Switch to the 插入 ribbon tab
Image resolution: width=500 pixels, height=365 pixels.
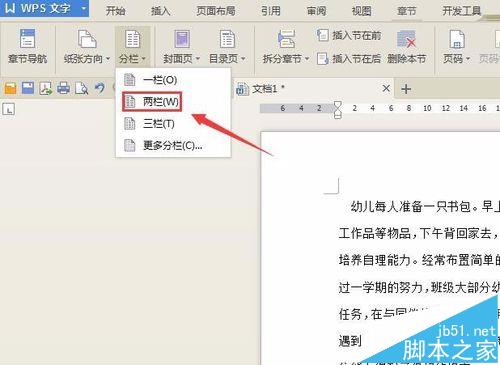point(161,11)
